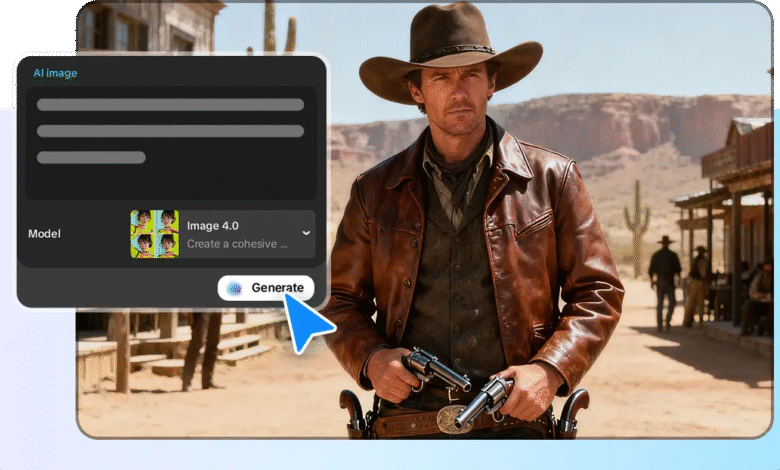The image size is (780, 470).
Task: Click the second line of prompt text
Action: pyautogui.click(x=171, y=131)
